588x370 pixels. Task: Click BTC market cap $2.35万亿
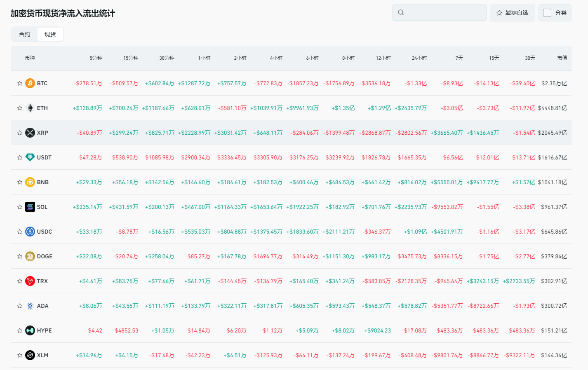point(554,83)
